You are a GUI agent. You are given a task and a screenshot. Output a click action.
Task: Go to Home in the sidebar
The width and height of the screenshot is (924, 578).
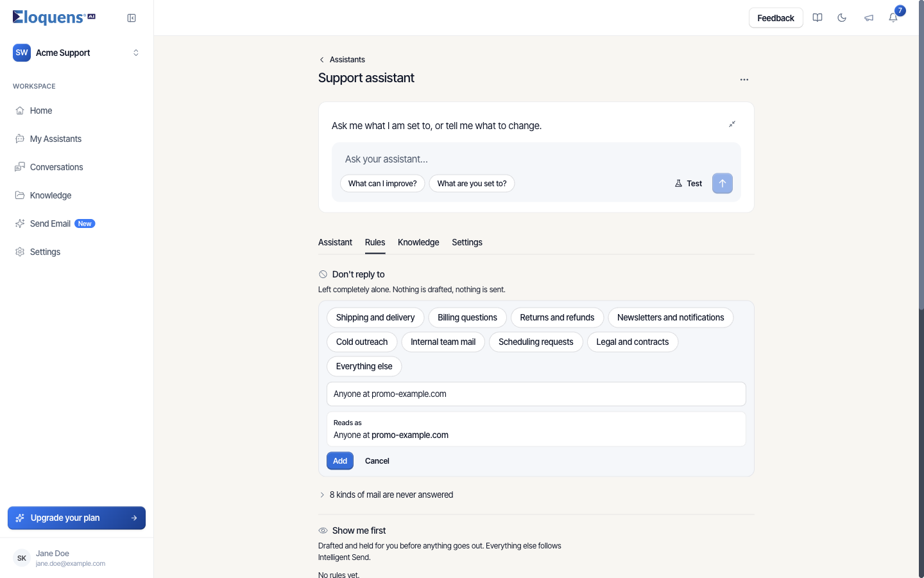(x=77, y=110)
